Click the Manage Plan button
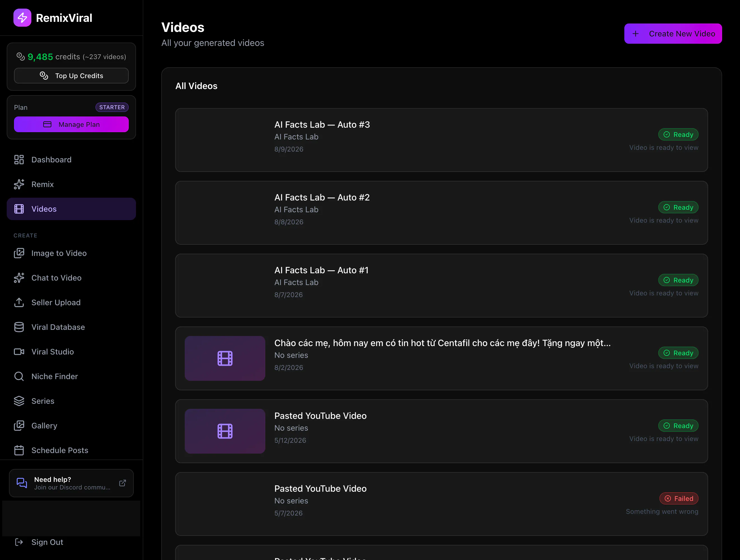This screenshot has width=740, height=560. (71, 125)
